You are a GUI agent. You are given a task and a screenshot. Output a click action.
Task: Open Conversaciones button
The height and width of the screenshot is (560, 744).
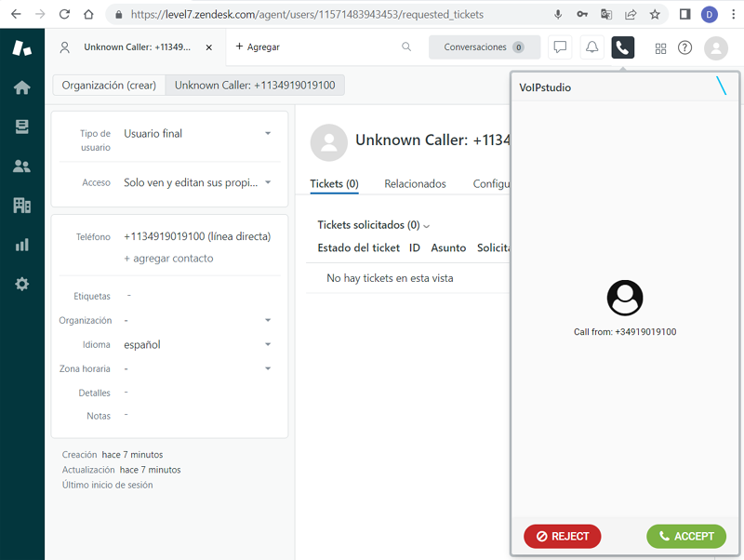pyautogui.click(x=484, y=47)
